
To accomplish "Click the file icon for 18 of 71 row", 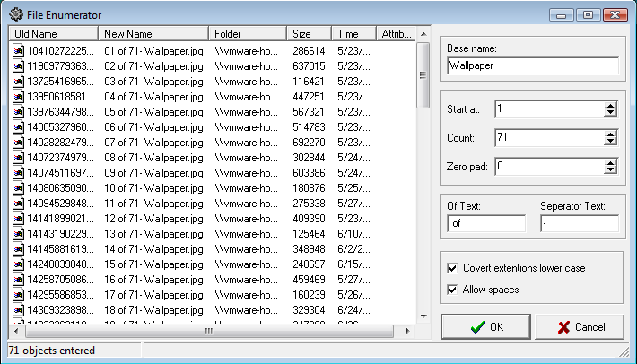I will [x=18, y=310].
